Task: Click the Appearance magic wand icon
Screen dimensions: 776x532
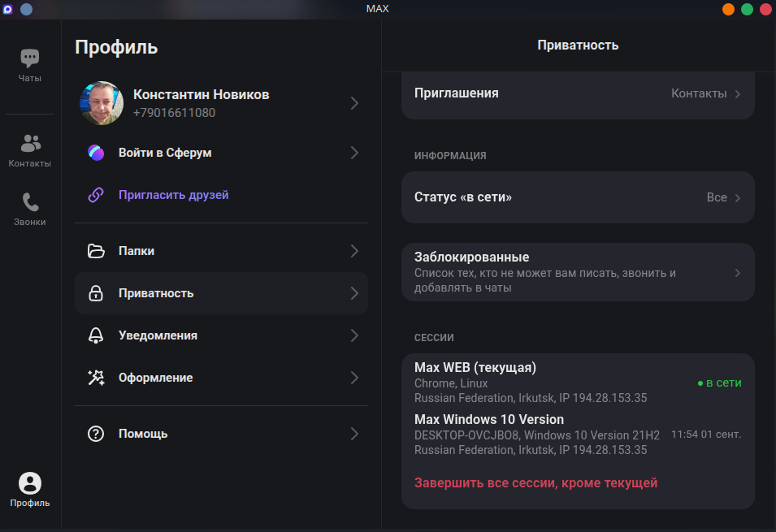Action: [x=96, y=378]
